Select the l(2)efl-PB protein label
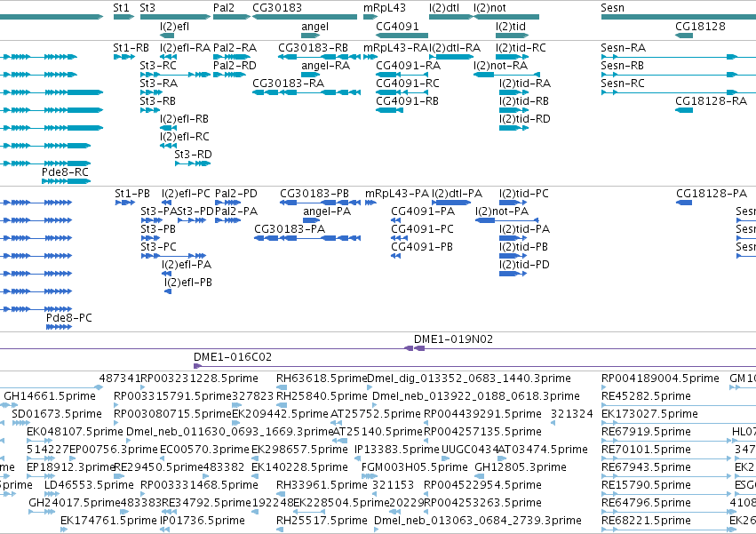 (x=188, y=283)
